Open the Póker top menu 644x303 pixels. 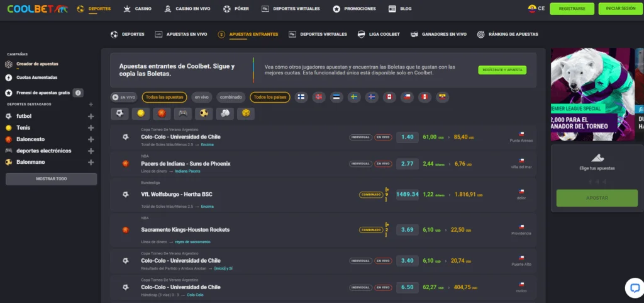(x=236, y=9)
